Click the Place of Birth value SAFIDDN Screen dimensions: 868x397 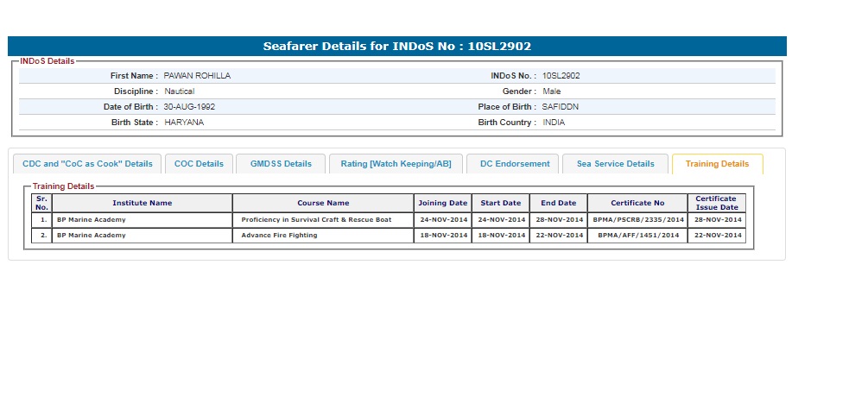[561, 107]
